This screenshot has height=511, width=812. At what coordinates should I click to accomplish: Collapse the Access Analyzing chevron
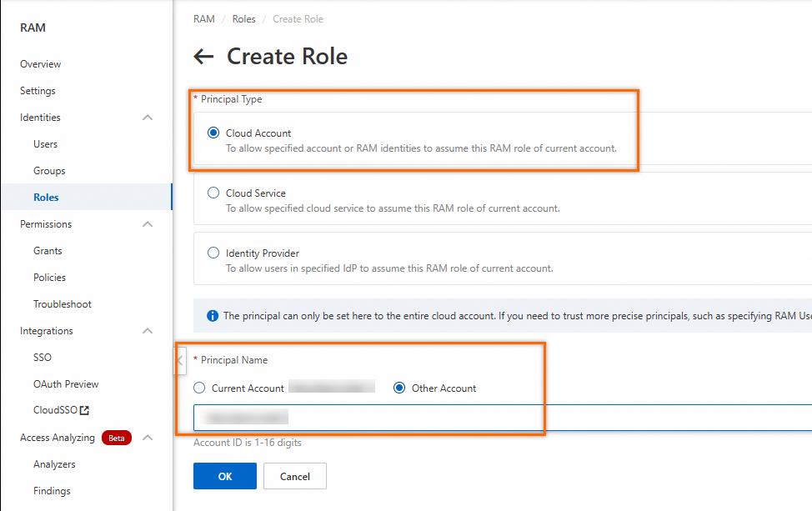click(148, 438)
